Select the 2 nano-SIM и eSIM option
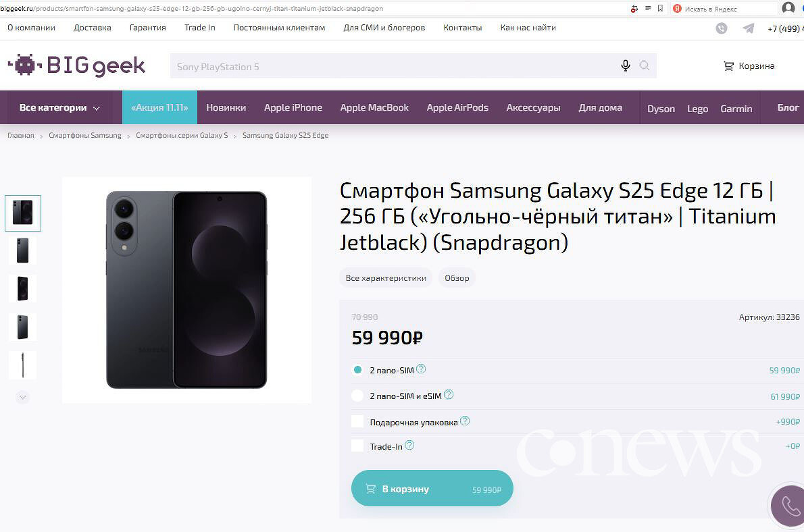 358,396
